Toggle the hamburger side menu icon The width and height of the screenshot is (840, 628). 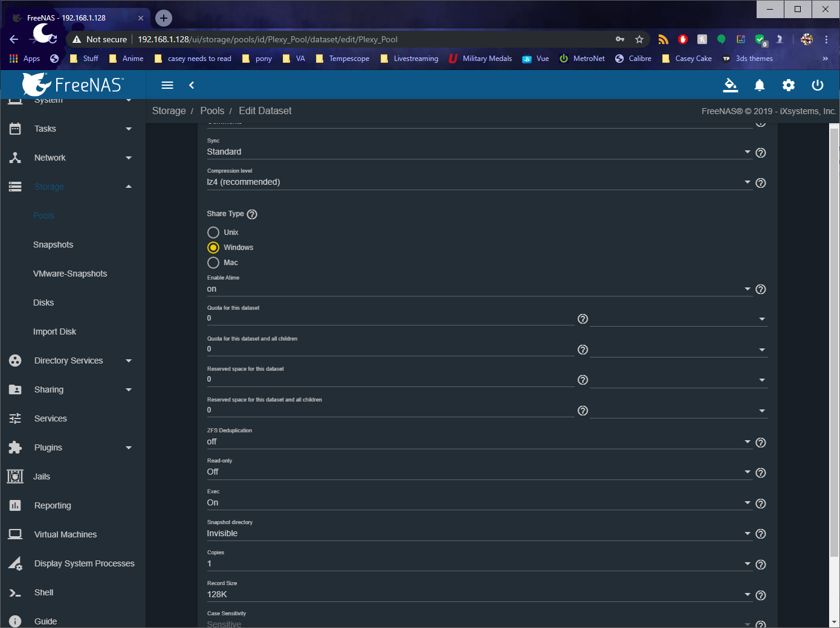click(x=167, y=85)
